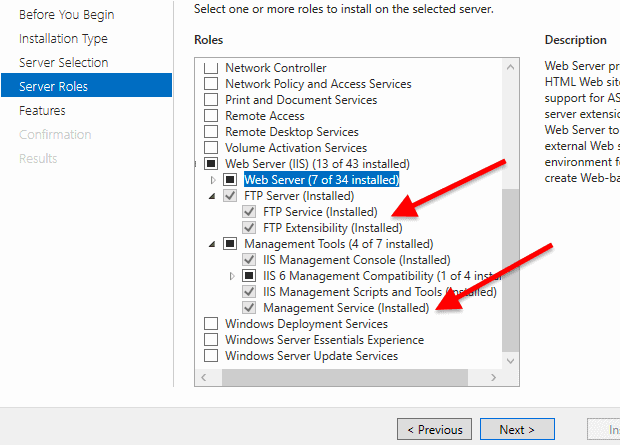This screenshot has height=445, width=620.
Task: Check Windows Deployment Services
Action: coord(211,324)
